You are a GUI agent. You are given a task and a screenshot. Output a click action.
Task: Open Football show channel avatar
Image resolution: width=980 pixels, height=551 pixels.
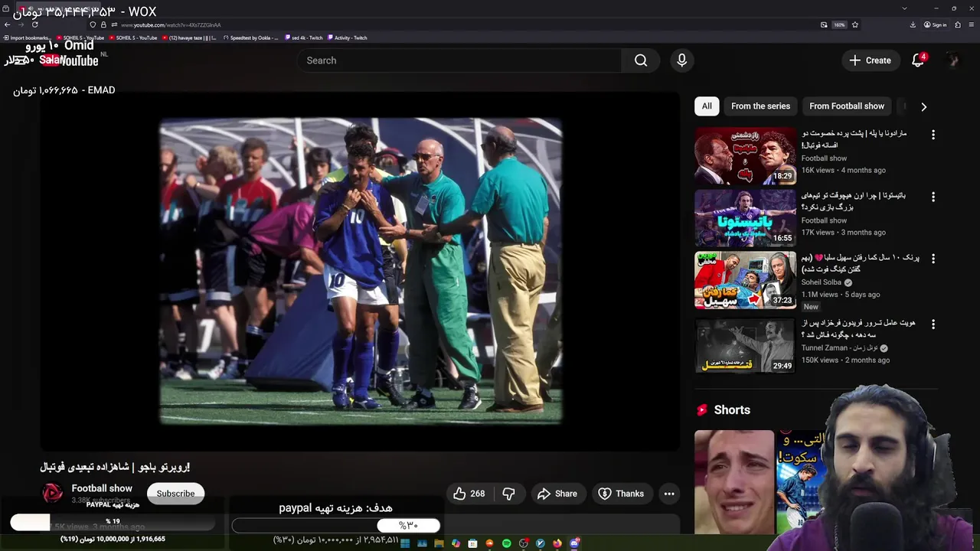click(x=53, y=494)
